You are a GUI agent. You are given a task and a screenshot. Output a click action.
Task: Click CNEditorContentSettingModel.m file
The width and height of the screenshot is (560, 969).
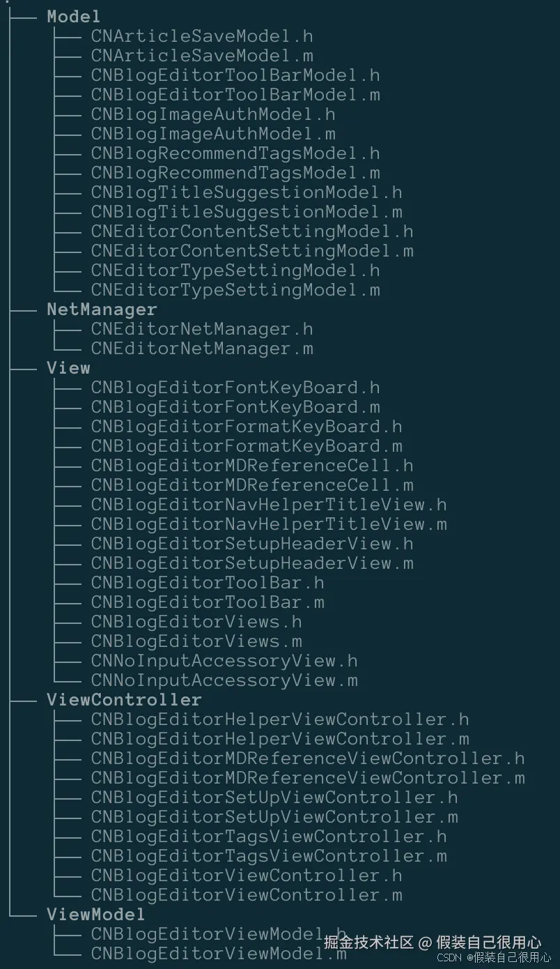251,250
